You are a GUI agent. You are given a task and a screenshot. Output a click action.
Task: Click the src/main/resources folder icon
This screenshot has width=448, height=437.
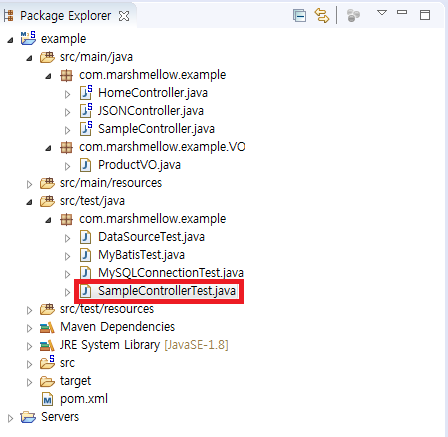(x=47, y=183)
